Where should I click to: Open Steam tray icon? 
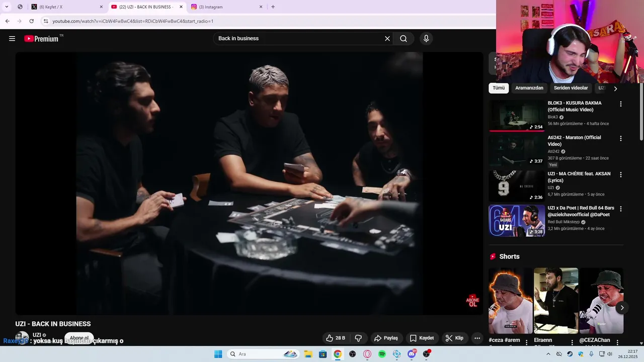pos(570,354)
